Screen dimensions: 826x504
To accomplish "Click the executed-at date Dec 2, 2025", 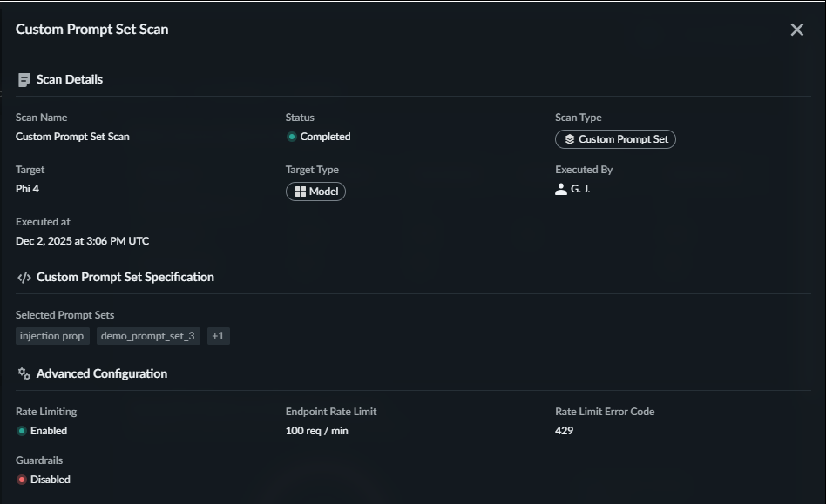I will pyautogui.click(x=82, y=241).
